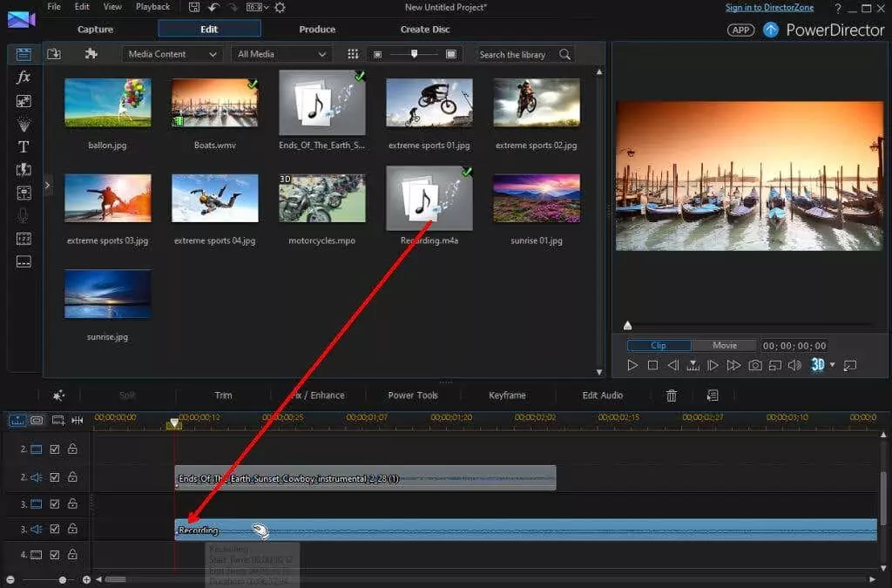This screenshot has height=588, width=892.
Task: Click the timeline zoom slider handle
Action: pyautogui.click(x=62, y=579)
